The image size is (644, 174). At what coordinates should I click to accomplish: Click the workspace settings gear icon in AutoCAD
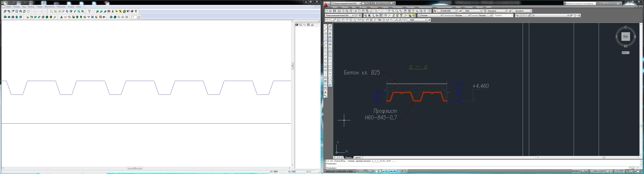coord(356,15)
